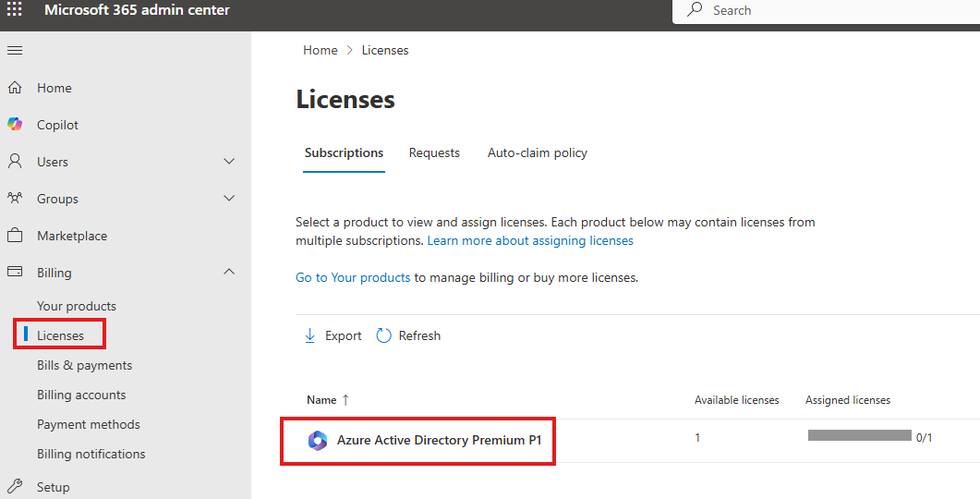
Task: Click the Assigned licenses column header
Action: 848,400
